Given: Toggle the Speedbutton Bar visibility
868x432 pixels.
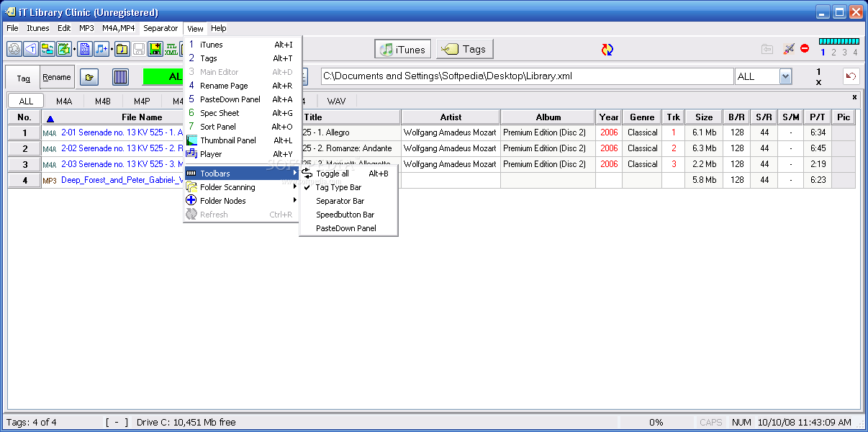Looking at the screenshot, I should point(348,215).
